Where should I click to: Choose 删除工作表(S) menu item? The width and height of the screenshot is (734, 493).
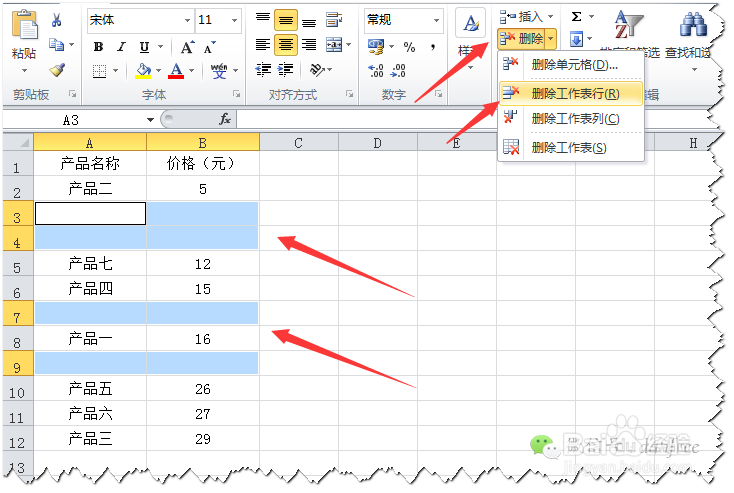(570, 147)
